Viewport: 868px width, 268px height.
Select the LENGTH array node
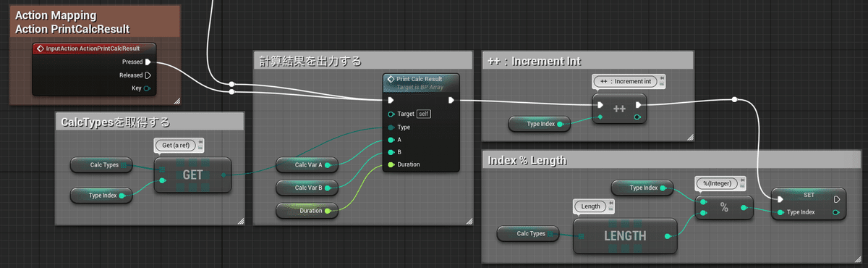coord(625,235)
